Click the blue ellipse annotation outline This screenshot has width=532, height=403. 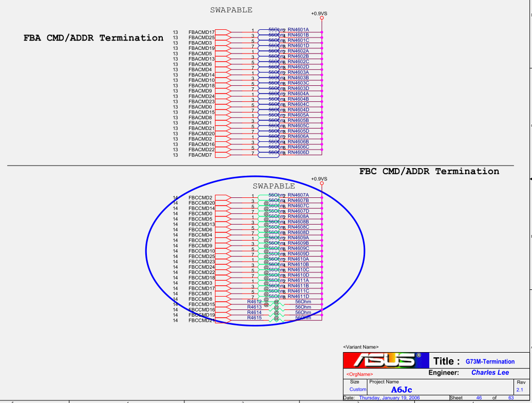146,250
